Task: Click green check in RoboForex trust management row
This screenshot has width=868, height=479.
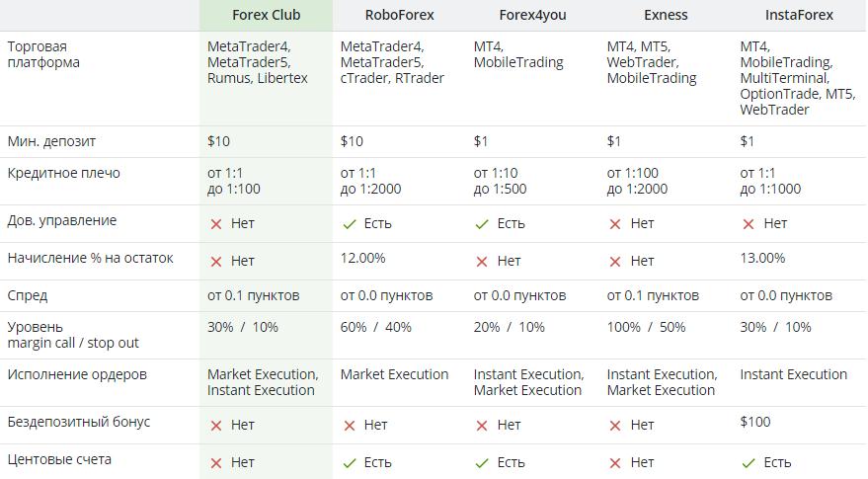Action: [349, 224]
